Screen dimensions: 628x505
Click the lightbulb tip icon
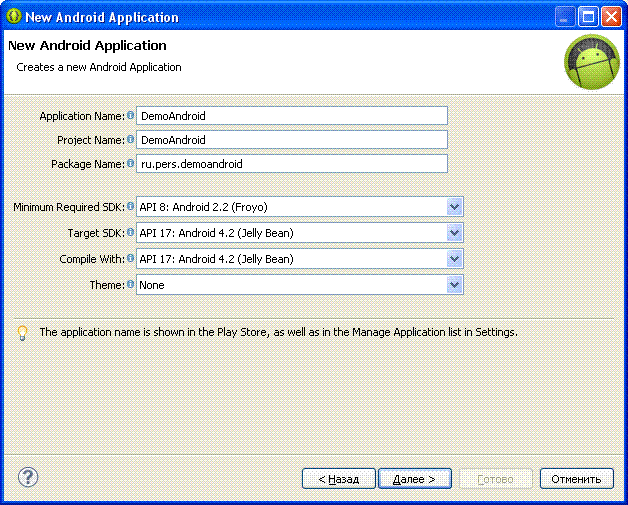pyautogui.click(x=23, y=333)
